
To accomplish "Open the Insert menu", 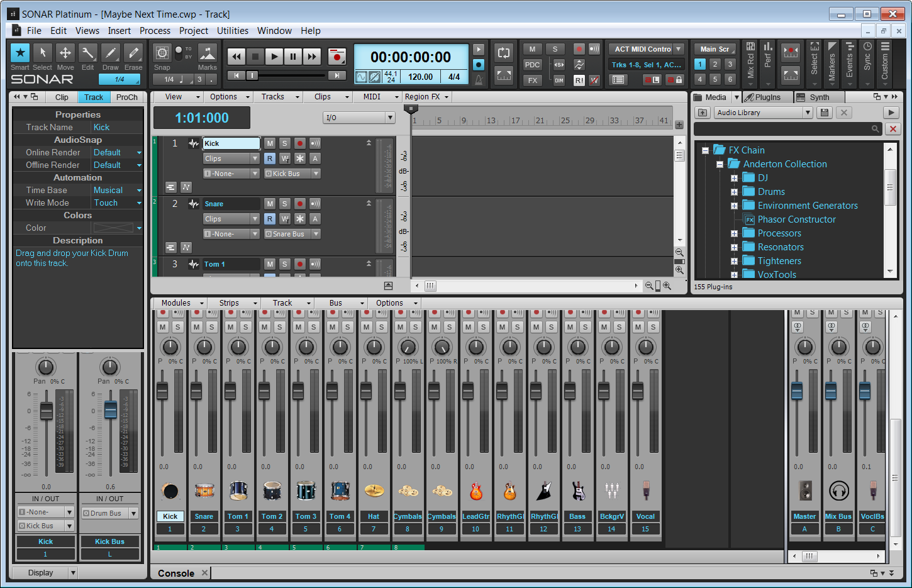I will coord(120,31).
